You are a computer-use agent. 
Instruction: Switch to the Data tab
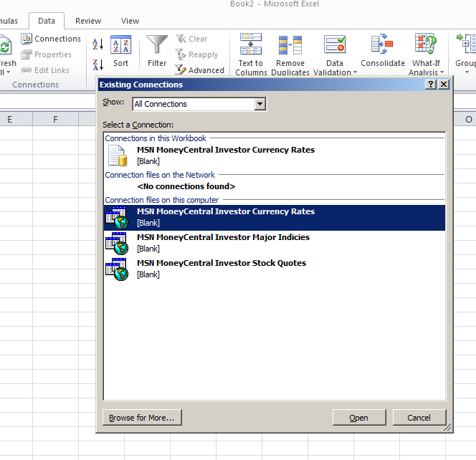point(47,21)
